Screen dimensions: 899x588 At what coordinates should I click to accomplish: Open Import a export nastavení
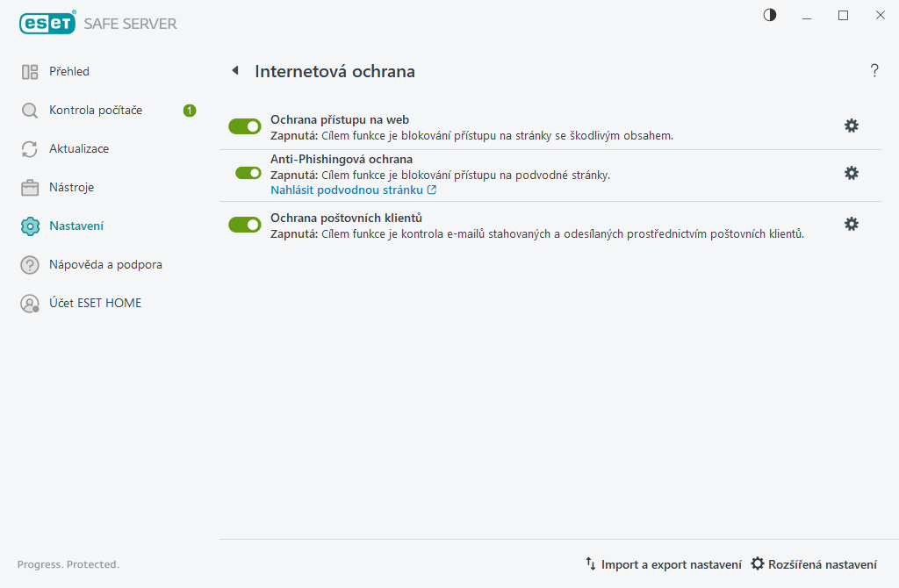663,564
